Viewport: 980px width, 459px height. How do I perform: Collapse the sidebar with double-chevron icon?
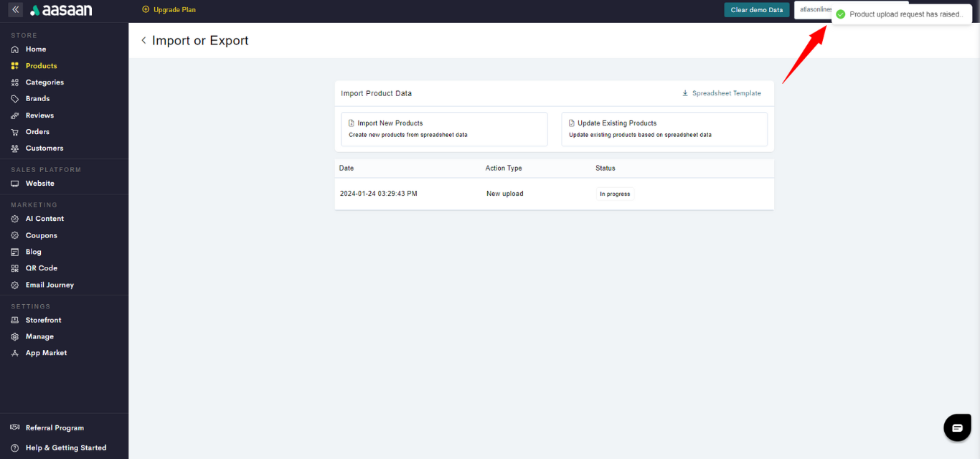(x=15, y=10)
